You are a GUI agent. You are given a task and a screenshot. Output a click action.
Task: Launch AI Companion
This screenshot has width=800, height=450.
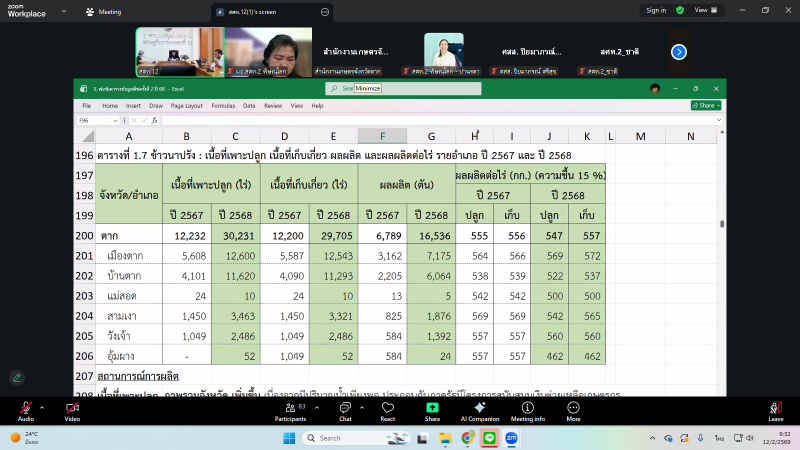pos(479,408)
